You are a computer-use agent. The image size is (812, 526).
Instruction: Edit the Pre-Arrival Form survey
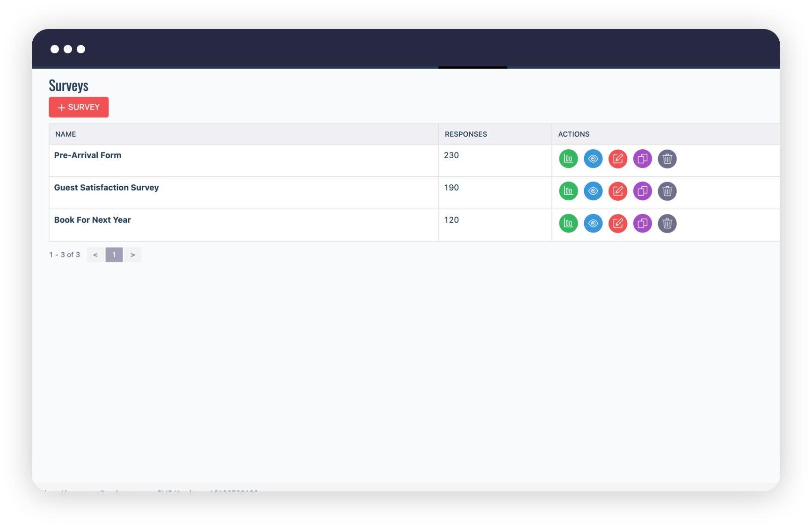pyautogui.click(x=618, y=159)
